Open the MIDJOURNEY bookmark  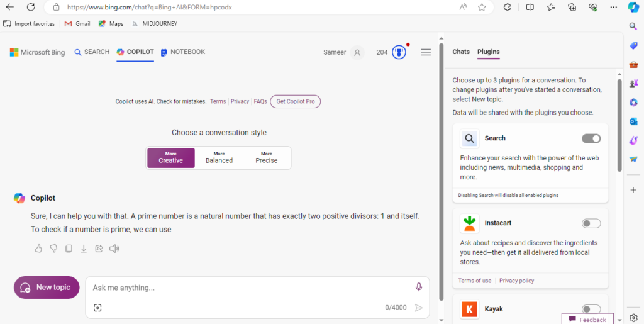pyautogui.click(x=155, y=24)
